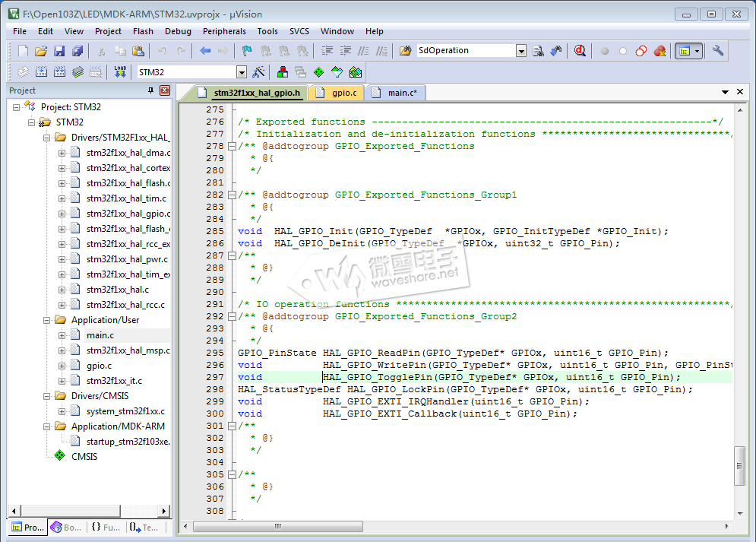
Task: Cut selection using scissors icon
Action: point(101,51)
